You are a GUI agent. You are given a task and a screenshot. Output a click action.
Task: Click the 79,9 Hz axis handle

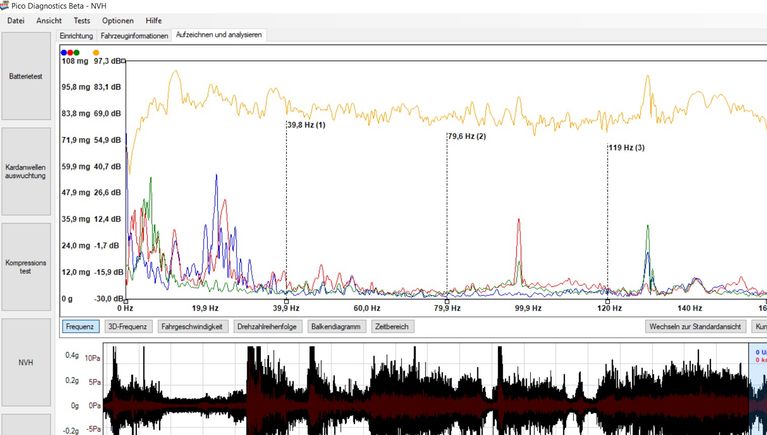pos(447,301)
